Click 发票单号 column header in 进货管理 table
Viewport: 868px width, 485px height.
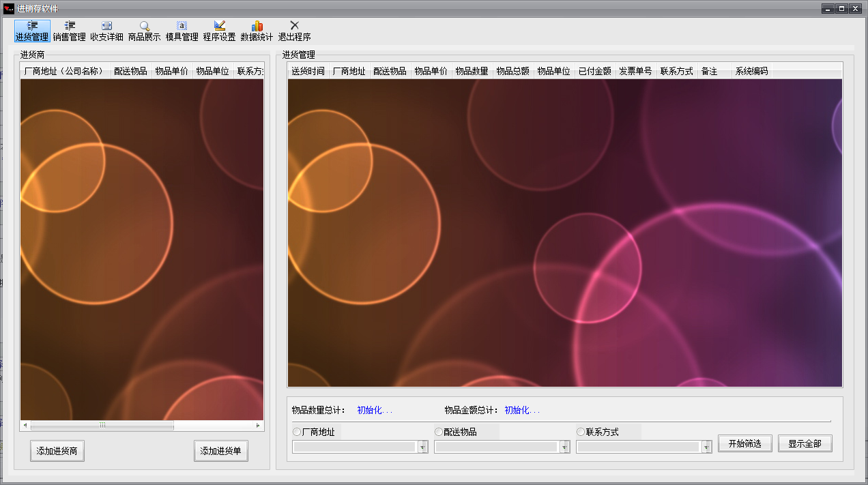(x=636, y=71)
